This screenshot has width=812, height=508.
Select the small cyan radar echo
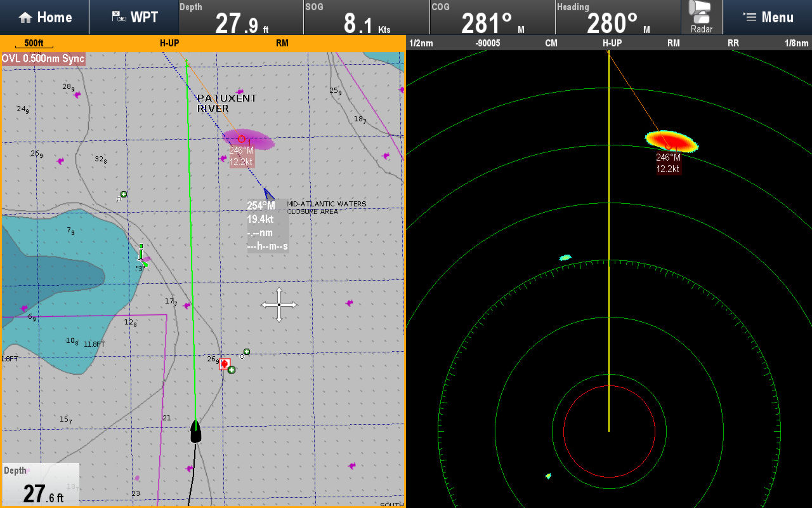[x=565, y=258]
